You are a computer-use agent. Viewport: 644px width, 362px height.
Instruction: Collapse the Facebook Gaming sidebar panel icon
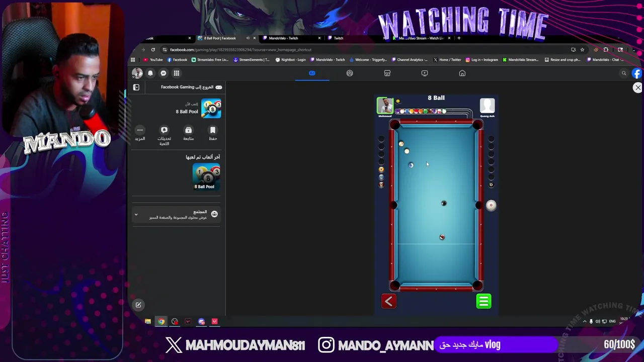pyautogui.click(x=136, y=87)
